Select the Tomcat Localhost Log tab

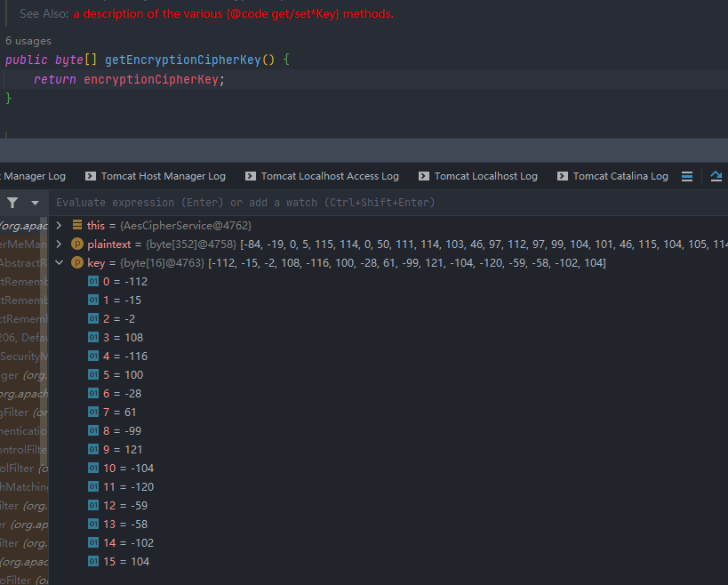coord(478,176)
